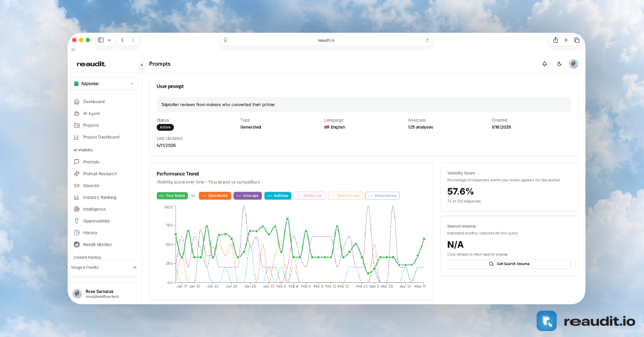
Task: Open Rose Samaras account menu
Action: coord(104,294)
